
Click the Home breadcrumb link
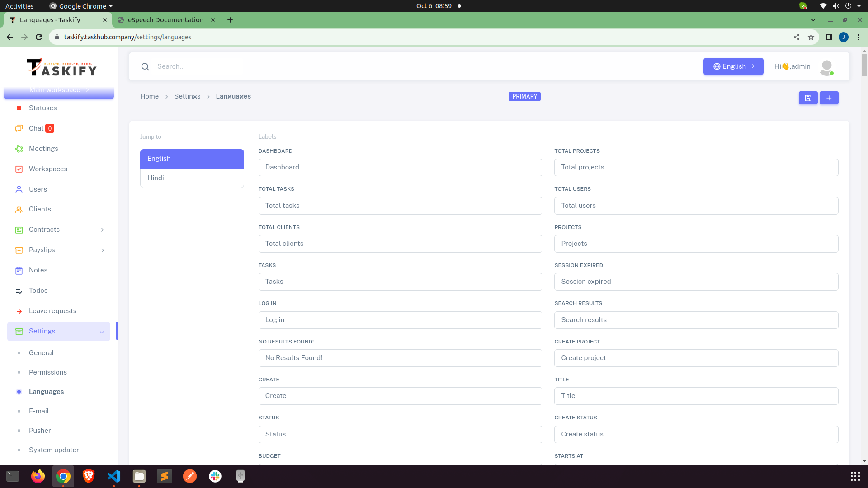pos(149,96)
